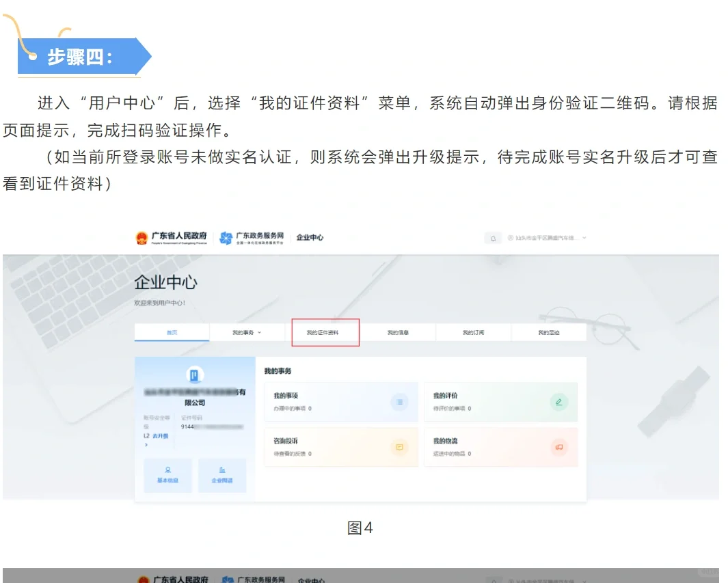This screenshot has height=583, width=728.
Task: Click the 我的物流 truck icon
Action: 559,446
